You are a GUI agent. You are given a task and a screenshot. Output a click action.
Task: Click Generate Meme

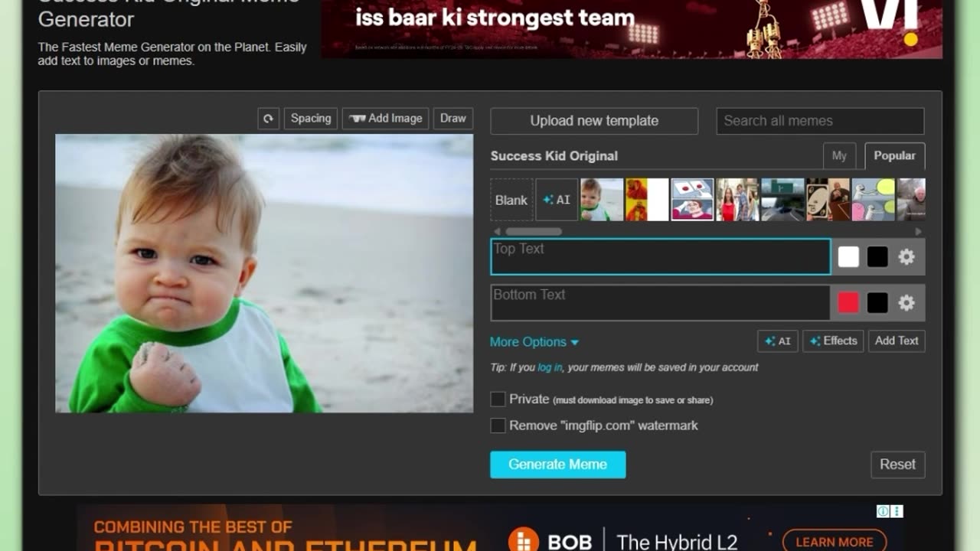pyautogui.click(x=558, y=465)
